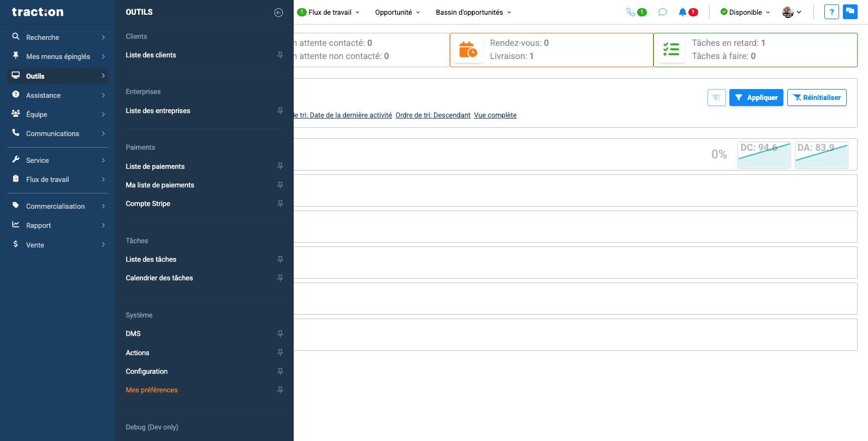Viewport: 868px width, 441px height.
Task: Click the Ordre de tri: Descendant link
Action: pyautogui.click(x=433, y=115)
